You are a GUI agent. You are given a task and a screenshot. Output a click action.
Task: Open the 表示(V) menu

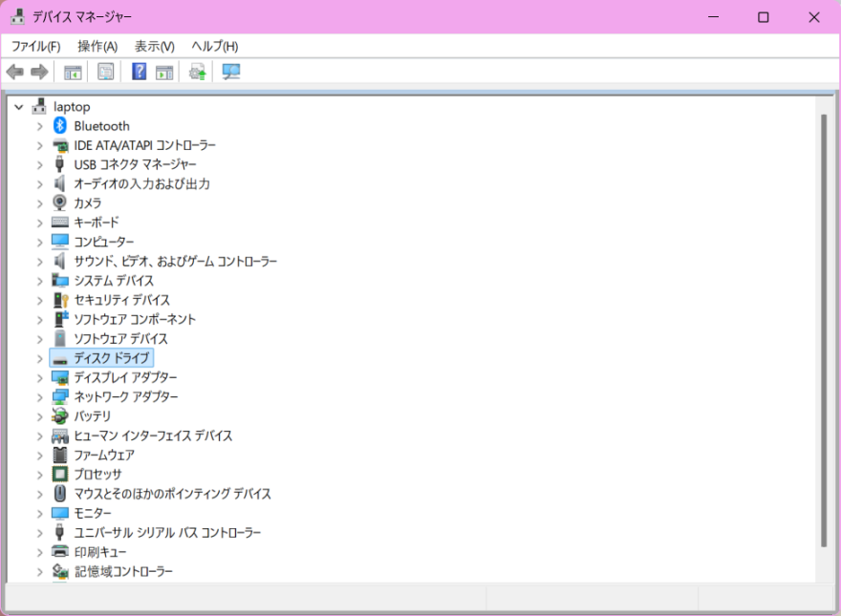[x=154, y=46]
